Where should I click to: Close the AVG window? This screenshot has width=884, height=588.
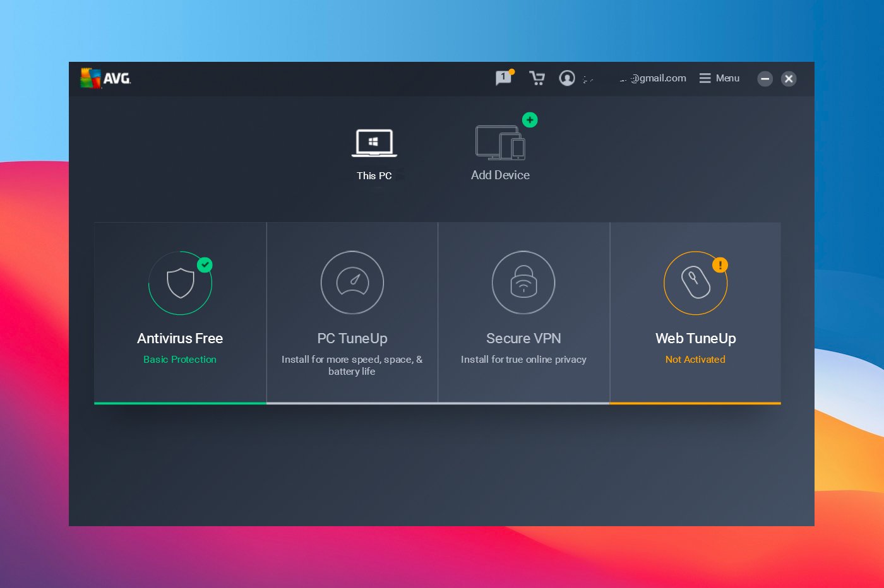click(x=789, y=79)
